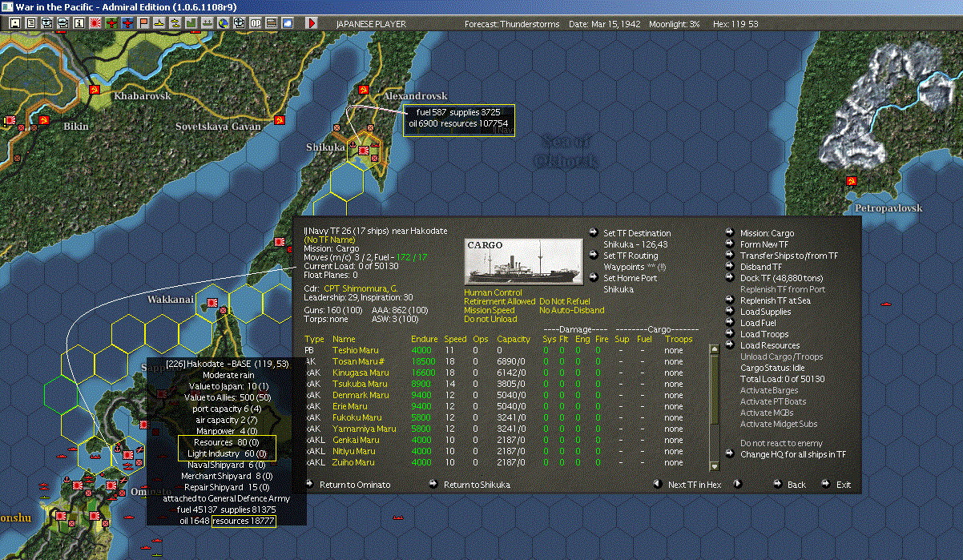This screenshot has height=560, width=963.
Task: Click arrow beside Form New TF
Action: coord(730,244)
